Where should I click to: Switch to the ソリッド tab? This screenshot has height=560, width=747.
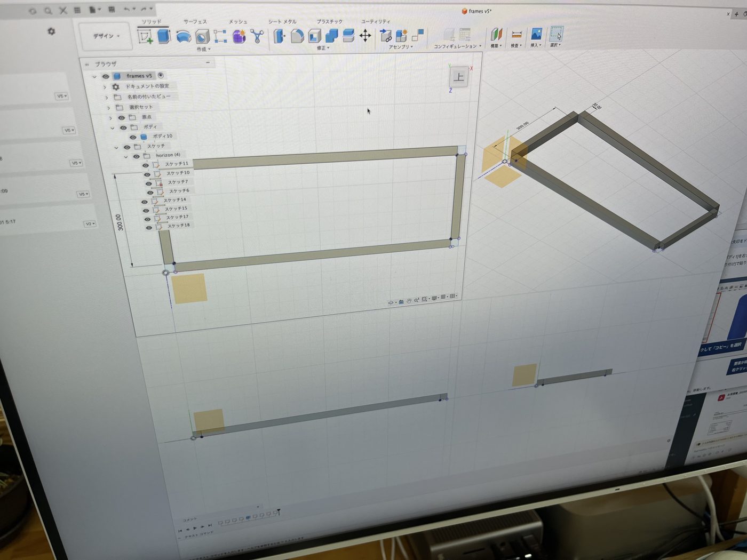coord(152,22)
